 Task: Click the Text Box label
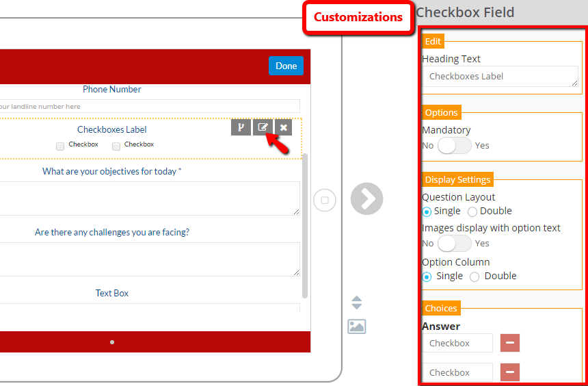111,293
